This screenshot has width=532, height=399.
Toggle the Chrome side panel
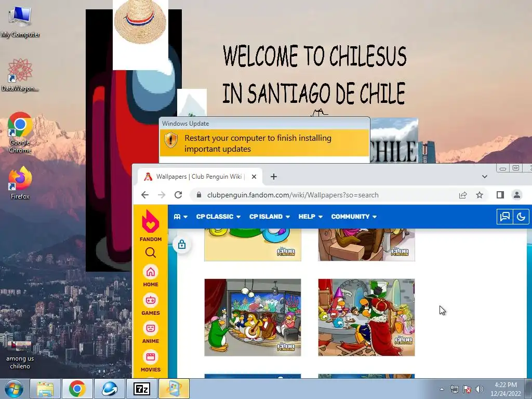click(x=500, y=195)
